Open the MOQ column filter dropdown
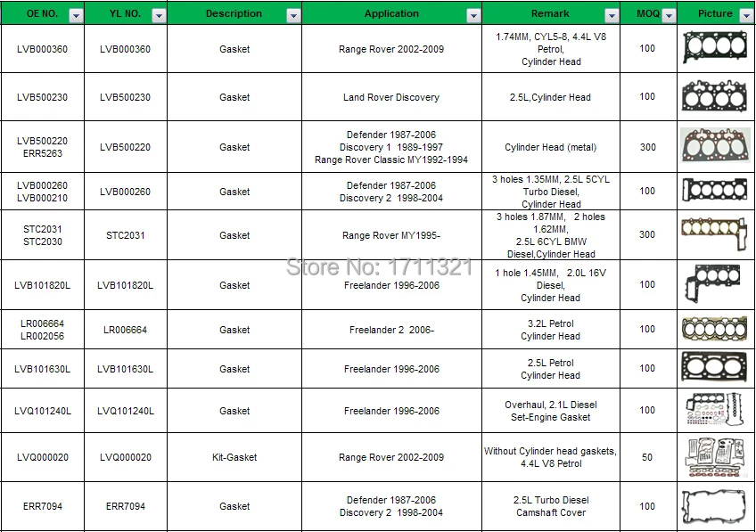The image size is (756, 532). [669, 16]
